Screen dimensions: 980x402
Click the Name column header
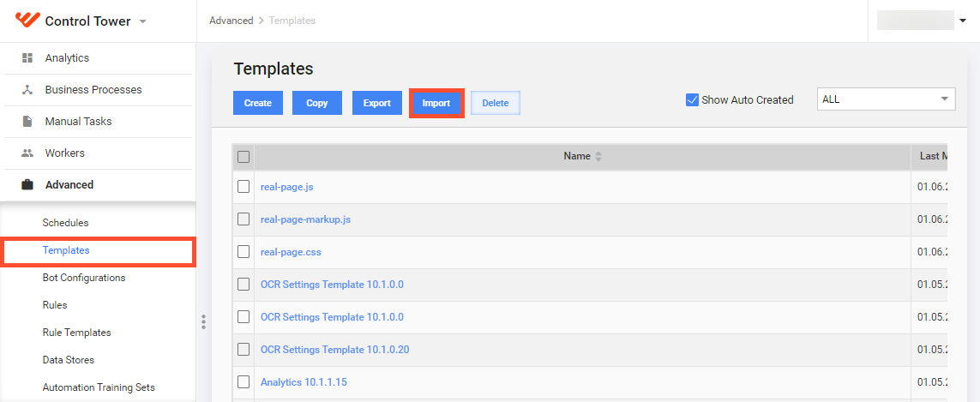tap(582, 156)
